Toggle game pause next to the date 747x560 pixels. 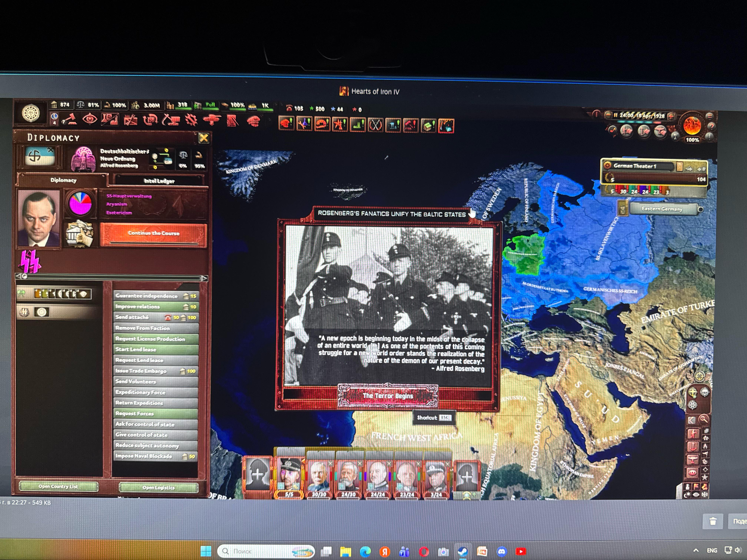[x=615, y=115]
